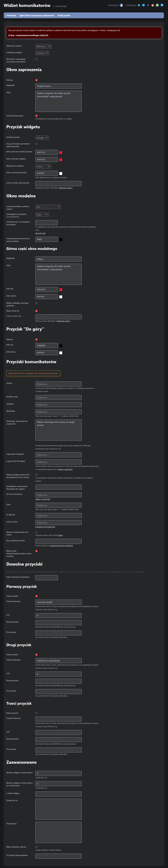
Task: Open the WhatsApp subscribe icon
Action: 157,5
